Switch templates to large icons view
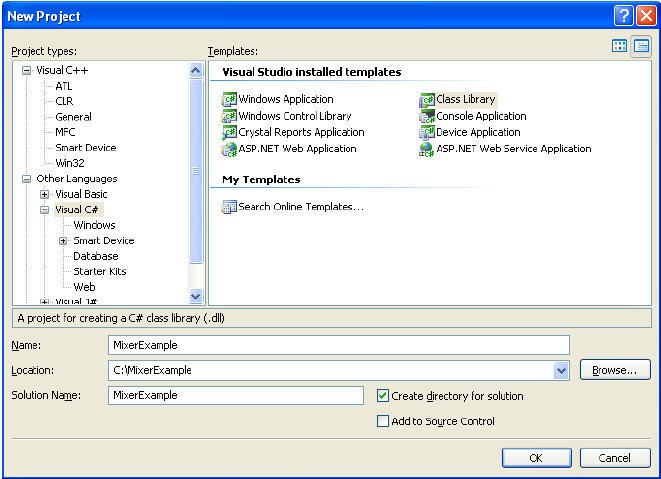The image size is (661, 479). (619, 46)
